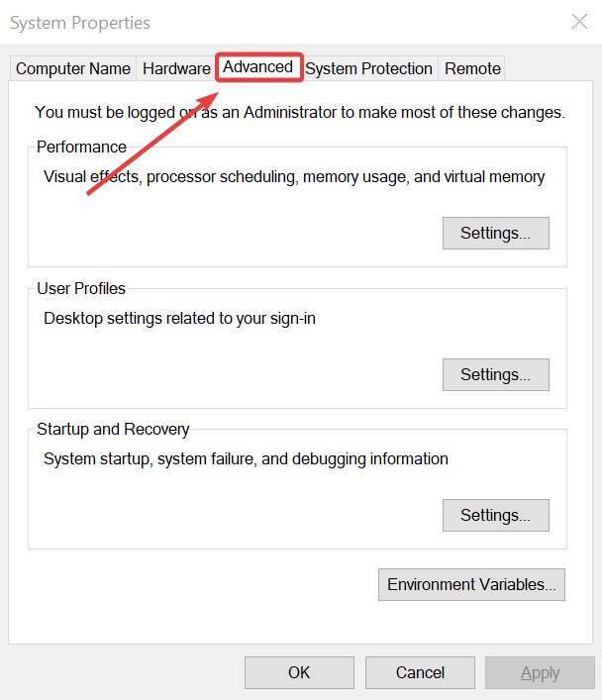Image resolution: width=602 pixels, height=700 pixels.
Task: Click the Performance group label
Action: pyautogui.click(x=82, y=147)
